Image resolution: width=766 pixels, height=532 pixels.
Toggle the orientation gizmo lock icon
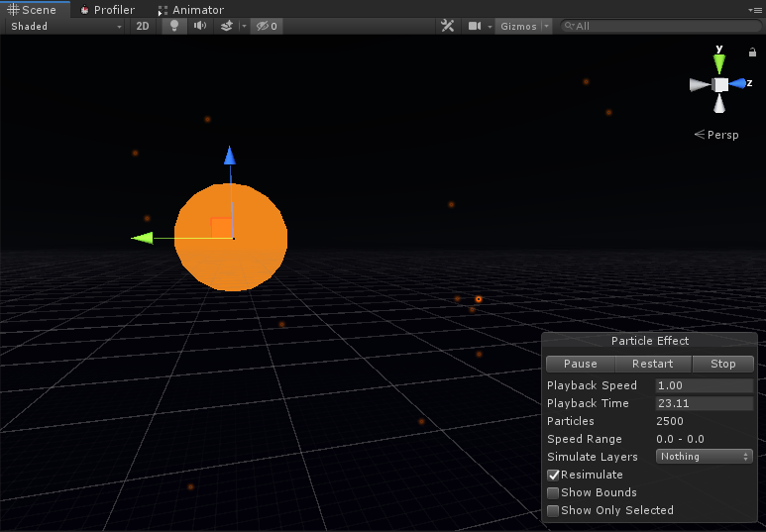tap(752, 52)
